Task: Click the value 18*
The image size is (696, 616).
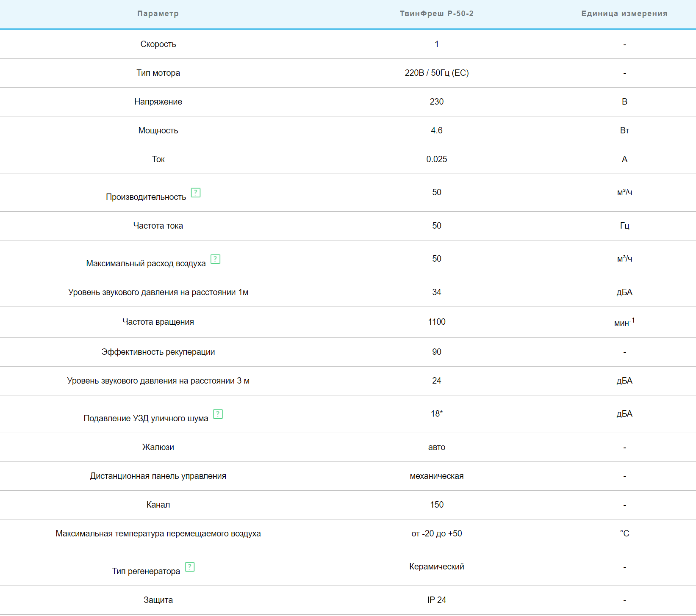Action: click(x=437, y=414)
